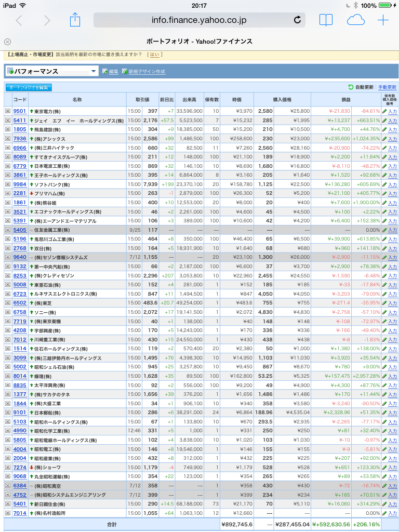Open stock code 5405 link
Image resolution: width=399 pixels, height=532 pixels.
(20, 230)
